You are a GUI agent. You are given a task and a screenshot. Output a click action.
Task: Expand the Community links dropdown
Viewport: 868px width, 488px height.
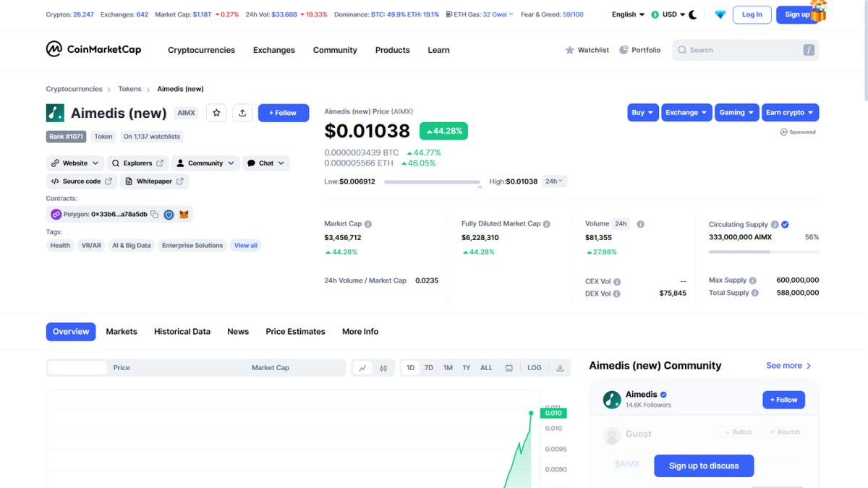pos(205,163)
